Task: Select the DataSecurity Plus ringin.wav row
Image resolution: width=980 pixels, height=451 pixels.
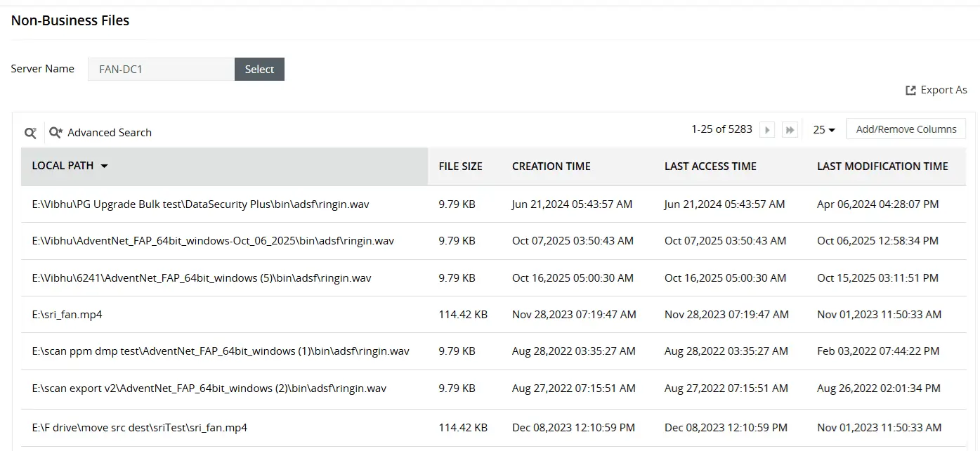Action: point(200,204)
